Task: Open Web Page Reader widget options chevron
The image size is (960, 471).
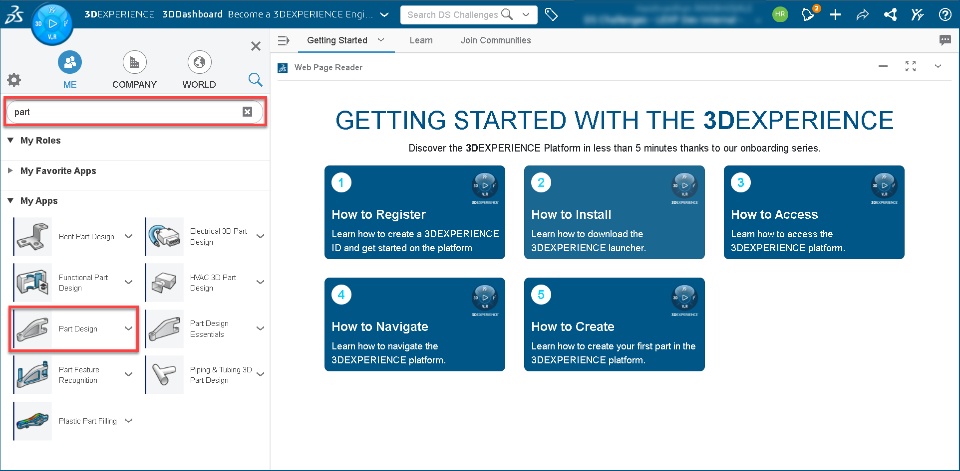Action: pyautogui.click(x=937, y=66)
